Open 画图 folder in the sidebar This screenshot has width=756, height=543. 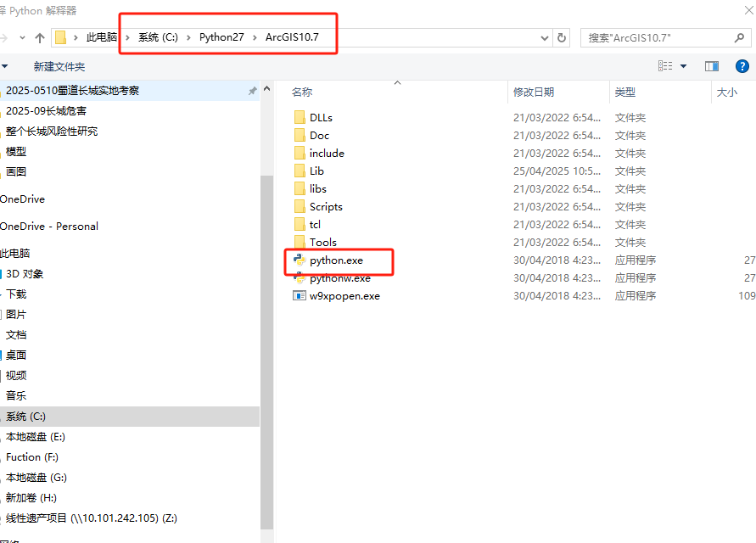tap(16, 171)
